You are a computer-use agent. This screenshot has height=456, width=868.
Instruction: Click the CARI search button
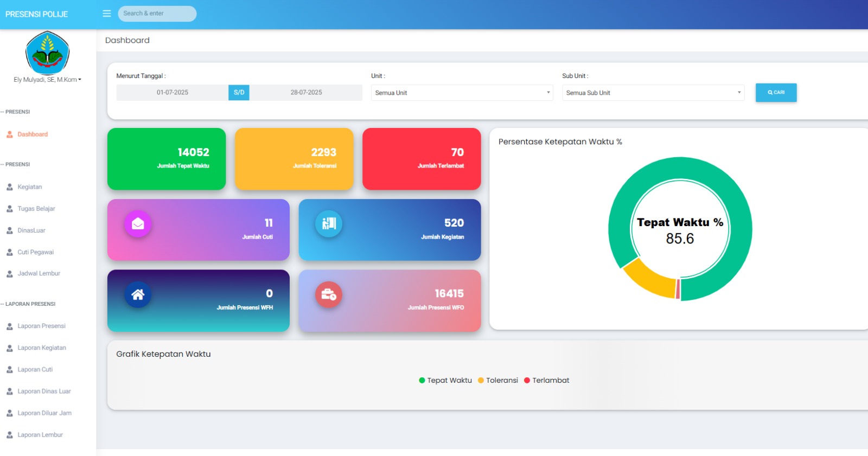(776, 93)
